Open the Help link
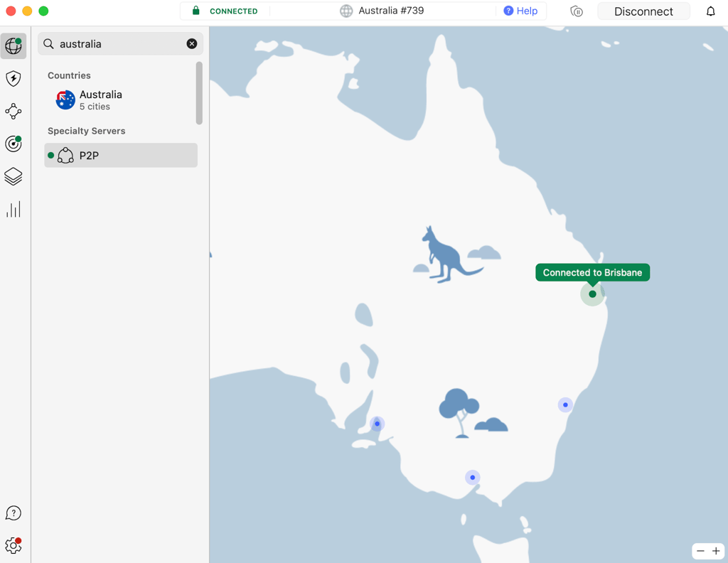Screen dimensions: 728x563 (x=520, y=11)
